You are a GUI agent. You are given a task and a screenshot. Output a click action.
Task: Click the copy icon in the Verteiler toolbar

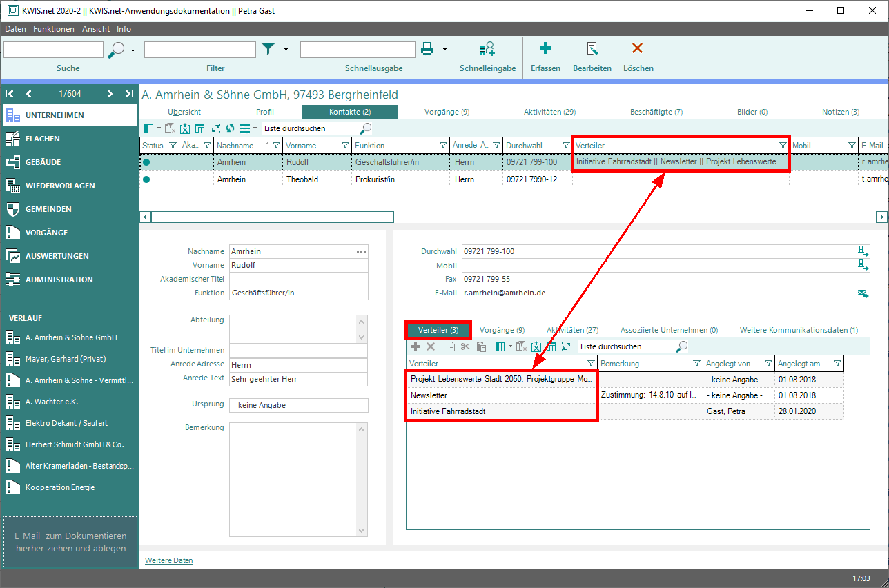(451, 346)
